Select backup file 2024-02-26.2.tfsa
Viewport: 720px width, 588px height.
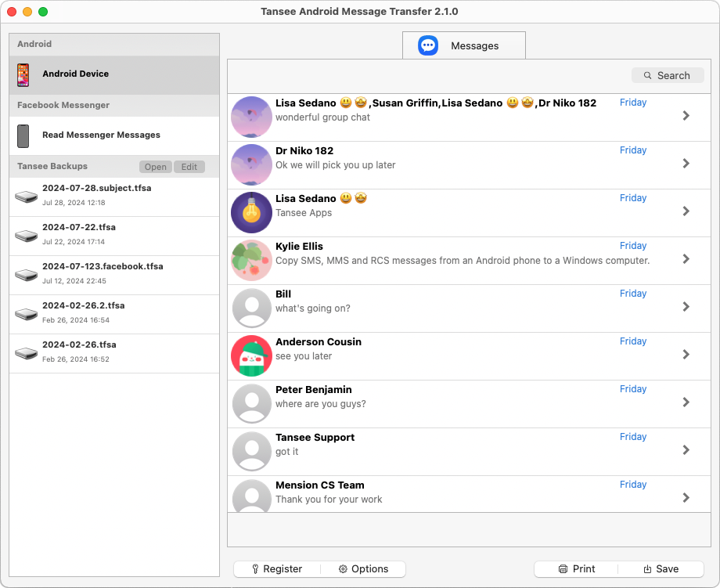pos(114,314)
